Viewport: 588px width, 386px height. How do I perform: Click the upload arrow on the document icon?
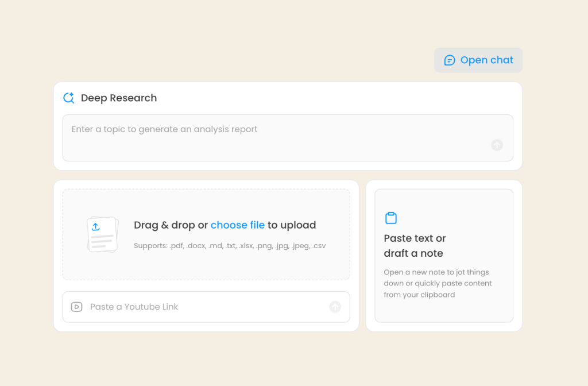pos(96,226)
